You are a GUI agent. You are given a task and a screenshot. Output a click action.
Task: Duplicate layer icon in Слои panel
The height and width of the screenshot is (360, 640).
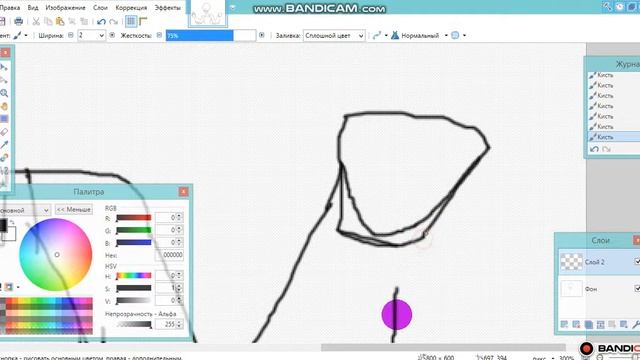coord(588,324)
